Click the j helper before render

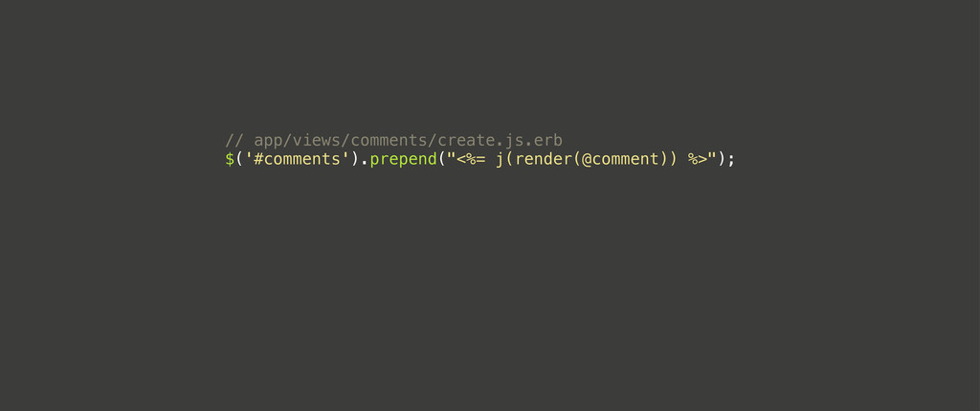pyautogui.click(x=500, y=160)
